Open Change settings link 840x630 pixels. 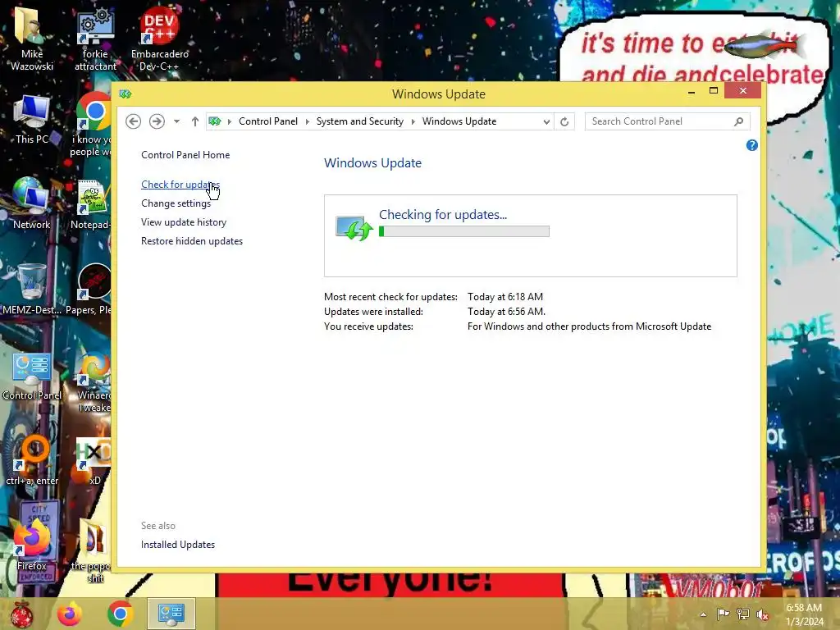pos(176,203)
